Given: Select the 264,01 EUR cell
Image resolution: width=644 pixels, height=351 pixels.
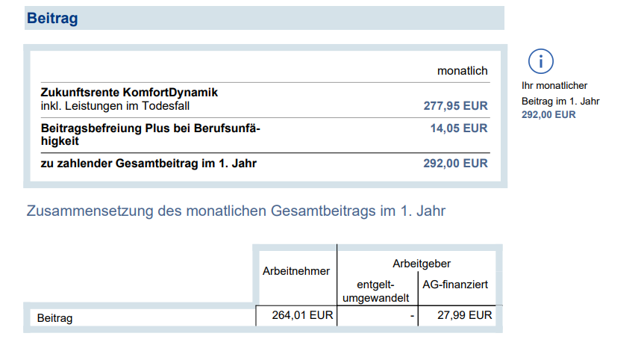Looking at the screenshot, I should pos(301,316).
